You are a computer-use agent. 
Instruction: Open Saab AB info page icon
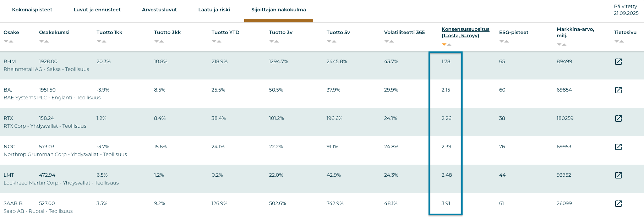tap(618, 204)
